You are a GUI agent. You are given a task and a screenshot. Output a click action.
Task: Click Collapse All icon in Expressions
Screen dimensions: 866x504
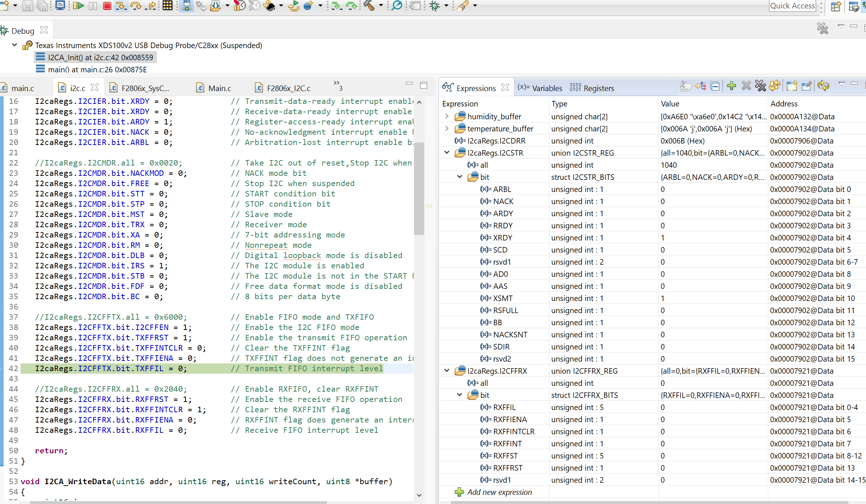tap(715, 86)
